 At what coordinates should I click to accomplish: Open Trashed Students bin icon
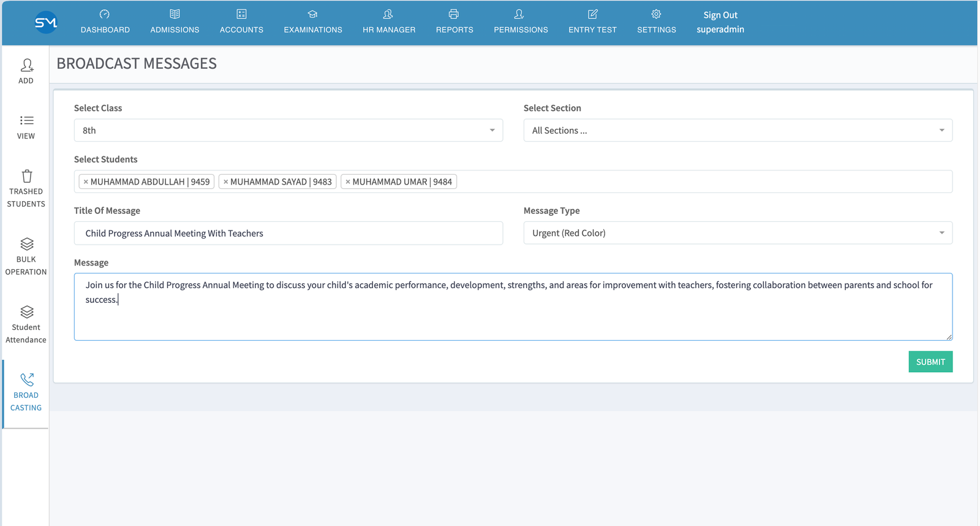(27, 176)
